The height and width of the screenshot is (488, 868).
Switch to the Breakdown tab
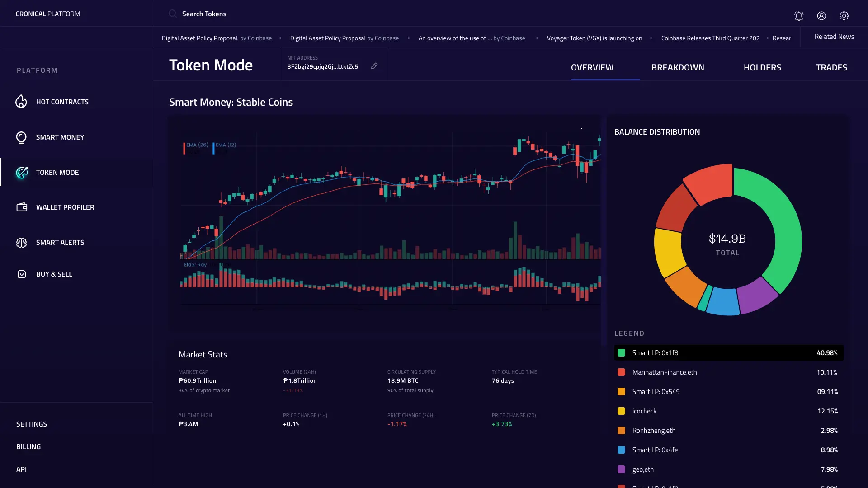(678, 67)
